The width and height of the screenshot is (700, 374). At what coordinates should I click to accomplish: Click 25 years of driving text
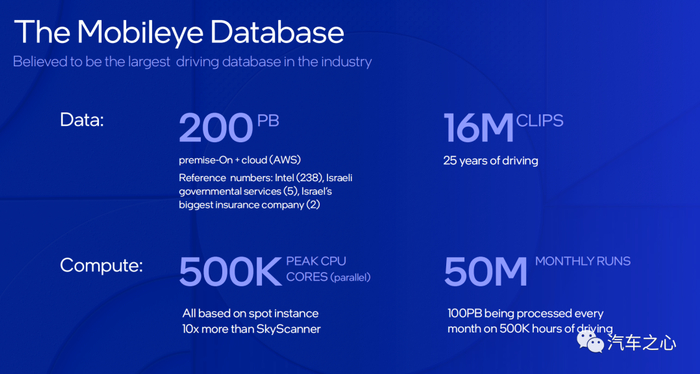[x=491, y=161]
